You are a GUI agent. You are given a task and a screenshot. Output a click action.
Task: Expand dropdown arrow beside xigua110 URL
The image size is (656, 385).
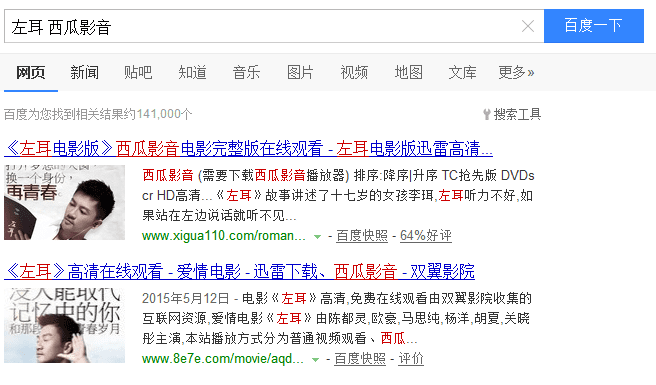click(318, 237)
